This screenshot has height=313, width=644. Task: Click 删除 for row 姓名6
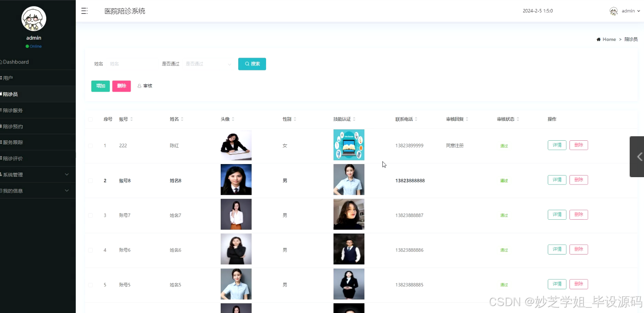[578, 250]
